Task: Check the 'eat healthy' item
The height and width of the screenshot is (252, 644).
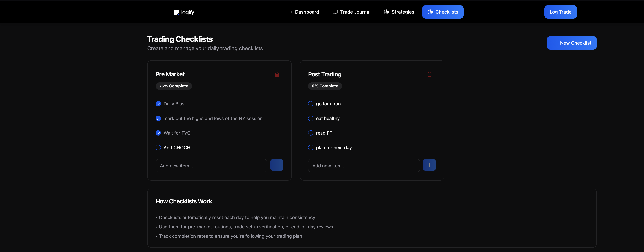Action: coord(311,119)
